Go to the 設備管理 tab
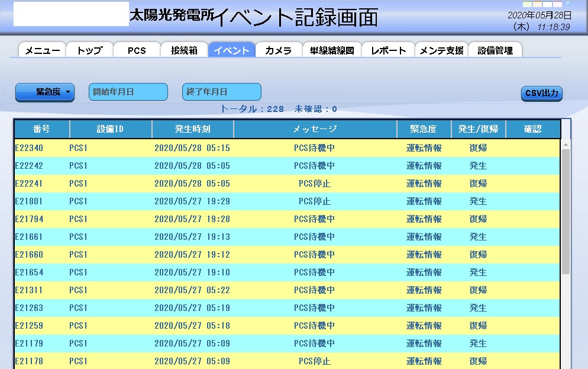 [495, 50]
